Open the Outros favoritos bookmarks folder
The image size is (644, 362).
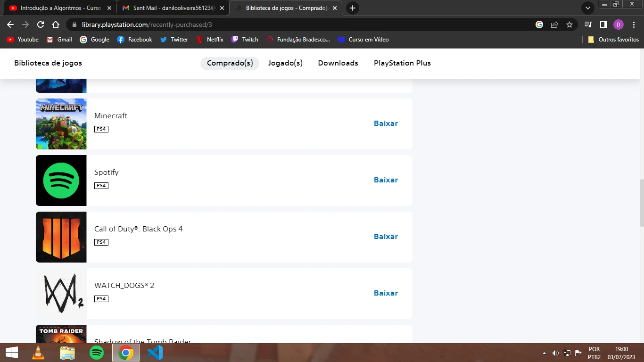(x=613, y=40)
